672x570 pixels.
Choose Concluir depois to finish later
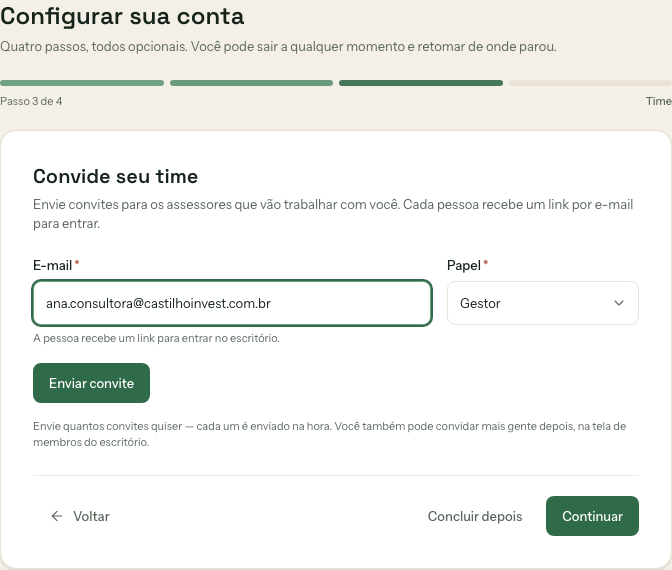coord(475,516)
